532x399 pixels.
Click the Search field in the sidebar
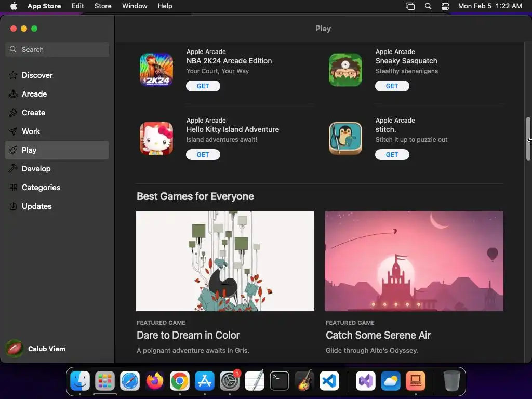point(57,49)
